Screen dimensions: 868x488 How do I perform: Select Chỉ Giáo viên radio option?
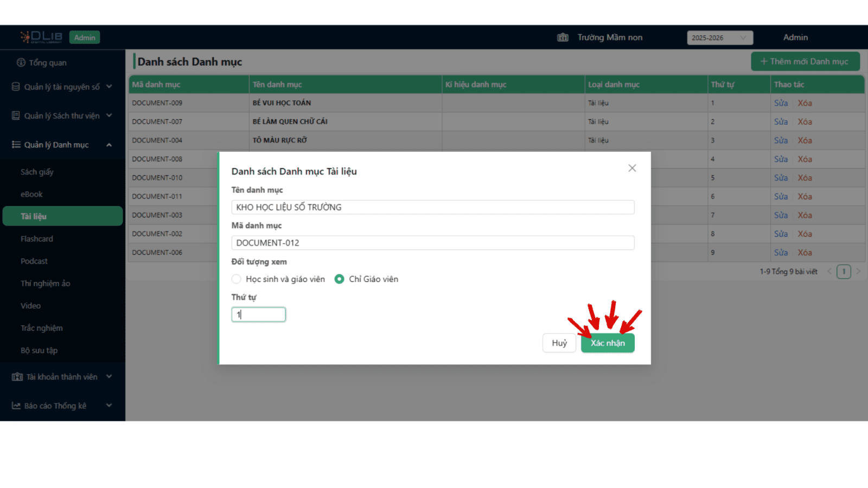tap(339, 279)
